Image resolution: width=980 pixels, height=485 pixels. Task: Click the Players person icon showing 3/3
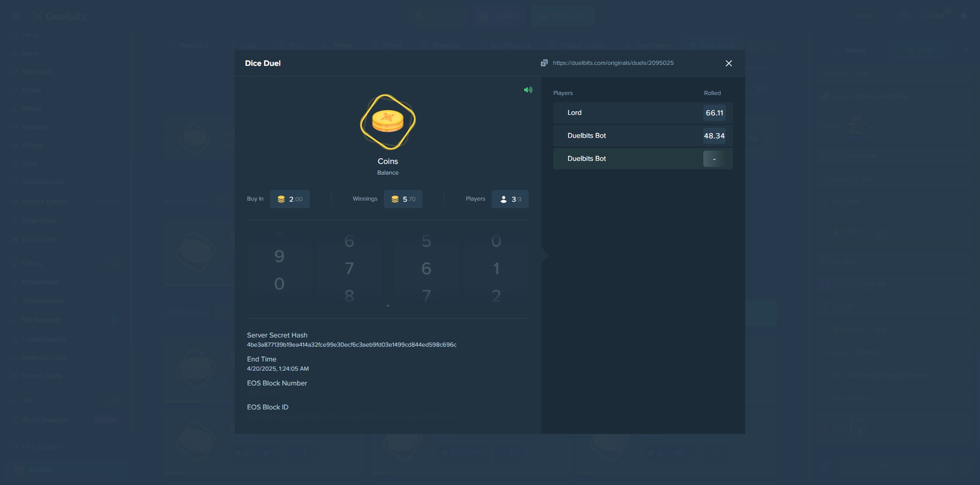(504, 199)
